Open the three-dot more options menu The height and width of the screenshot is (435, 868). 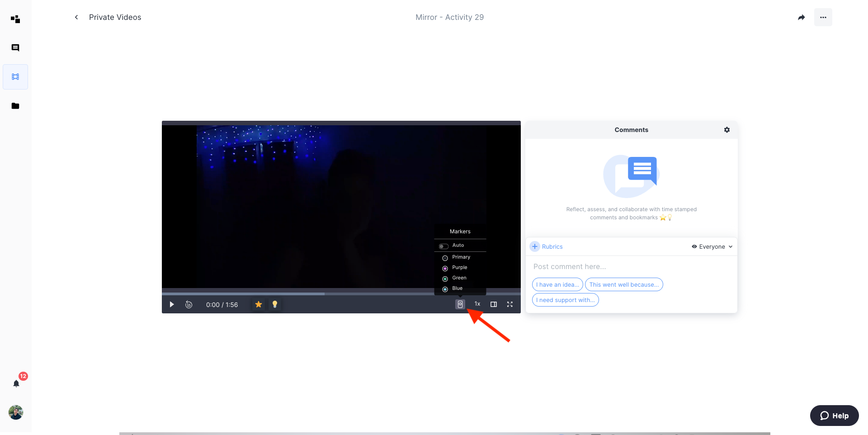click(823, 17)
